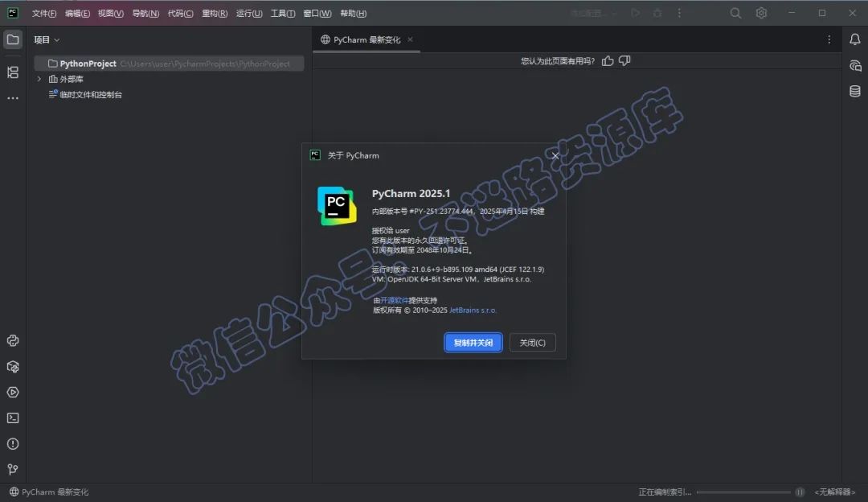Open the run configuration dropdown in toolbar
868x502 pixels.
pyautogui.click(x=593, y=13)
